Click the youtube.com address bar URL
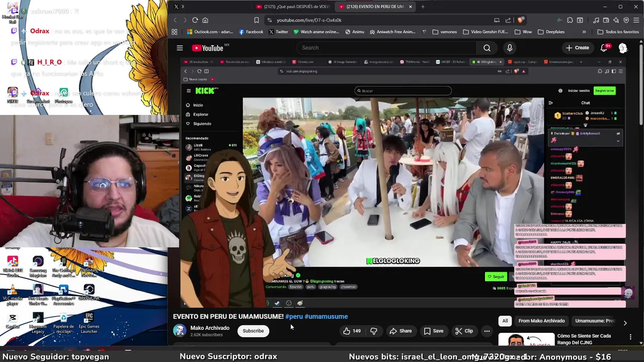The width and height of the screenshot is (644, 362). [309, 20]
